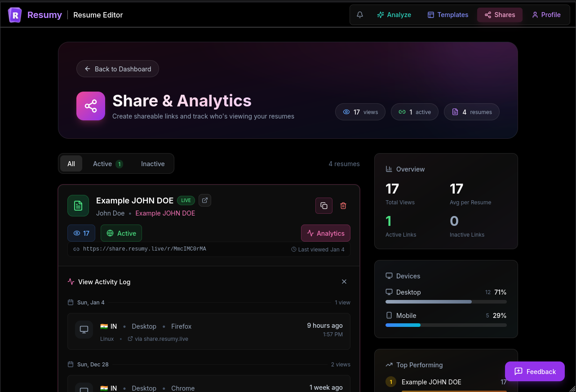Open the Templates page

448,15
